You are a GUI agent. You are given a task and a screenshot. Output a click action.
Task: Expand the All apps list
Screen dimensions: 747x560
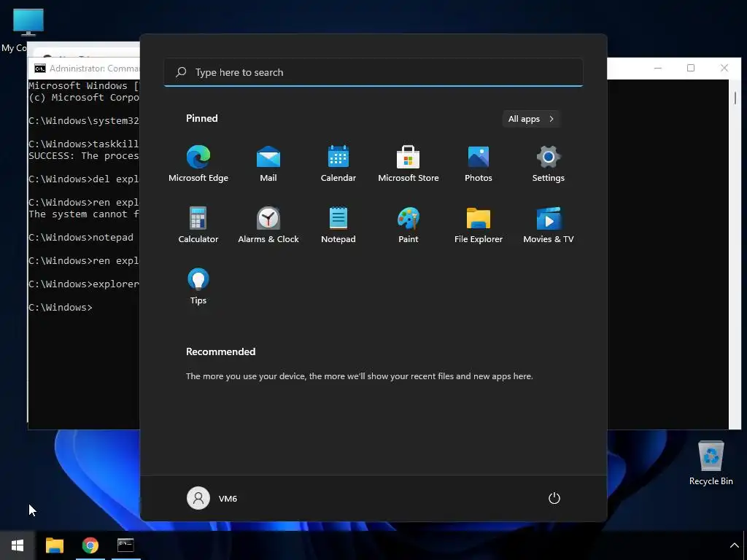(531, 119)
